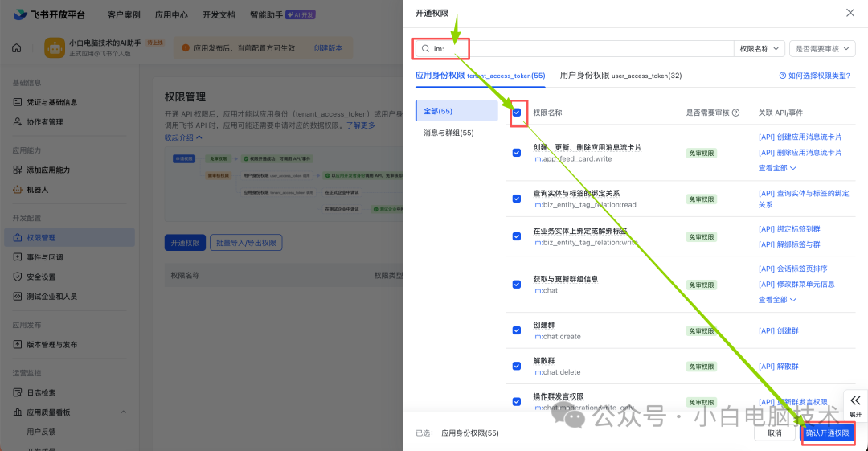Uncheck 创建、更新、删除应用消息流卡片 permission

pyautogui.click(x=517, y=153)
